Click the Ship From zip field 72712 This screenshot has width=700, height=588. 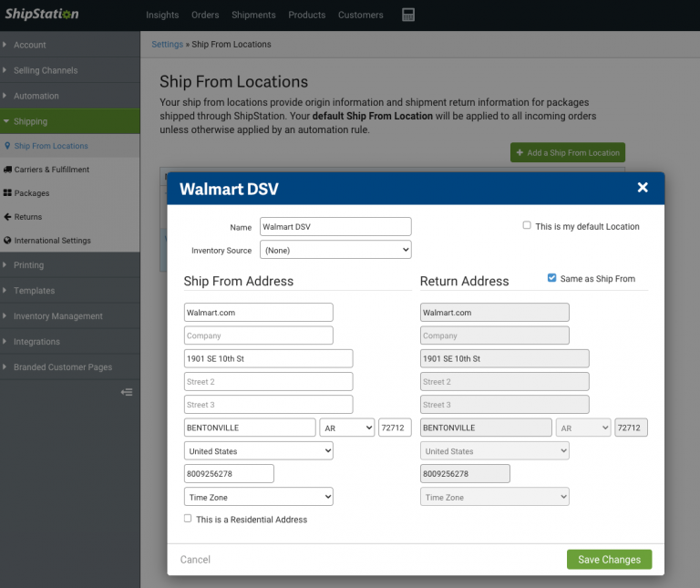(x=395, y=428)
